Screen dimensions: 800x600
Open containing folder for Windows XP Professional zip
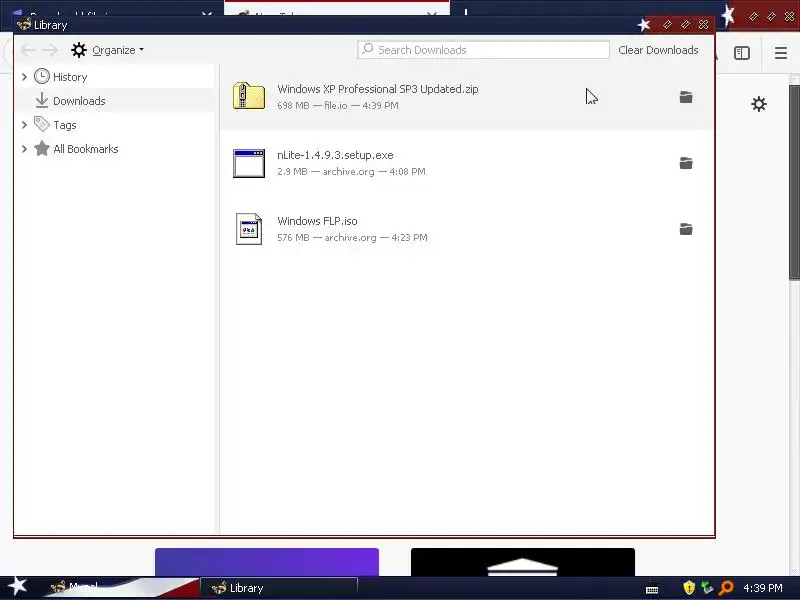[x=686, y=97]
